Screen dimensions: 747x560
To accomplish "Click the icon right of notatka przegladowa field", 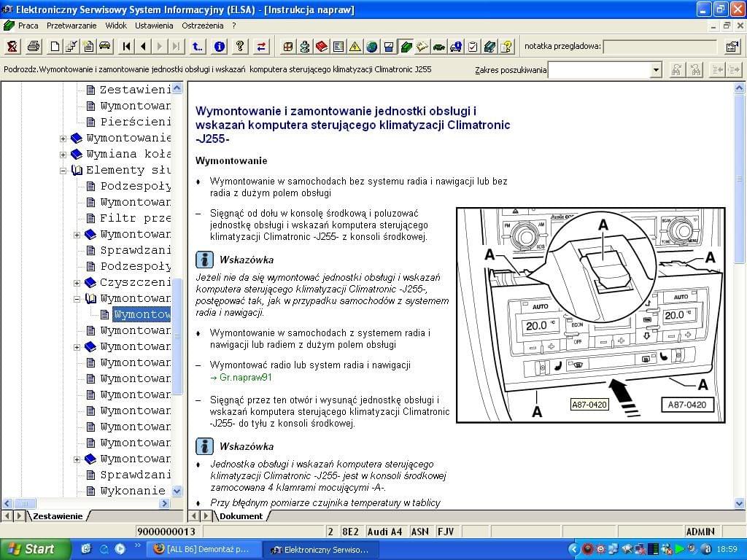I will (731, 46).
